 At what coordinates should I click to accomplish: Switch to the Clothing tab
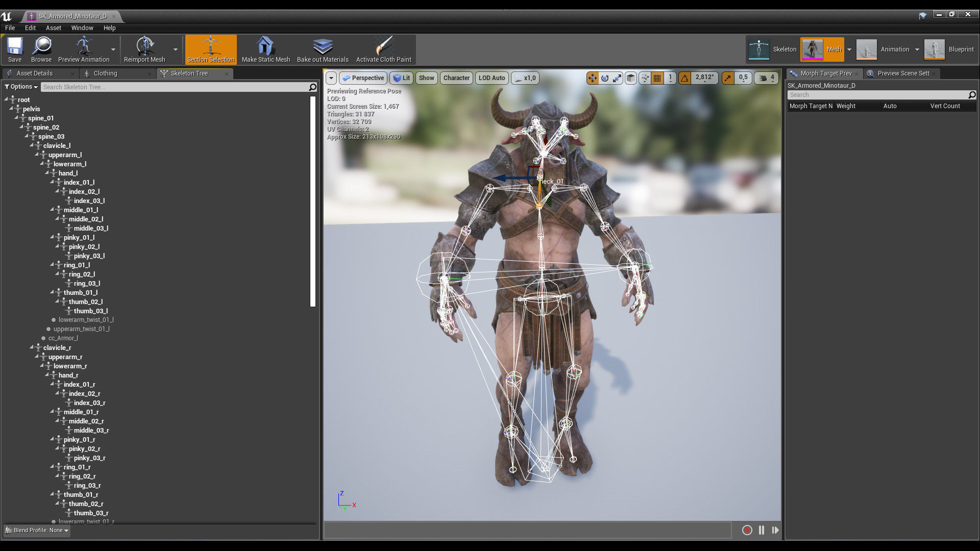(x=105, y=73)
